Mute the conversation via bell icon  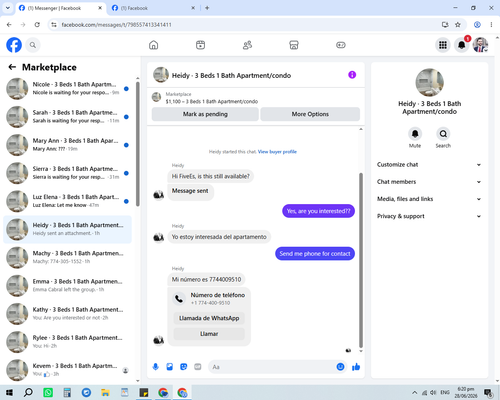coord(415,134)
